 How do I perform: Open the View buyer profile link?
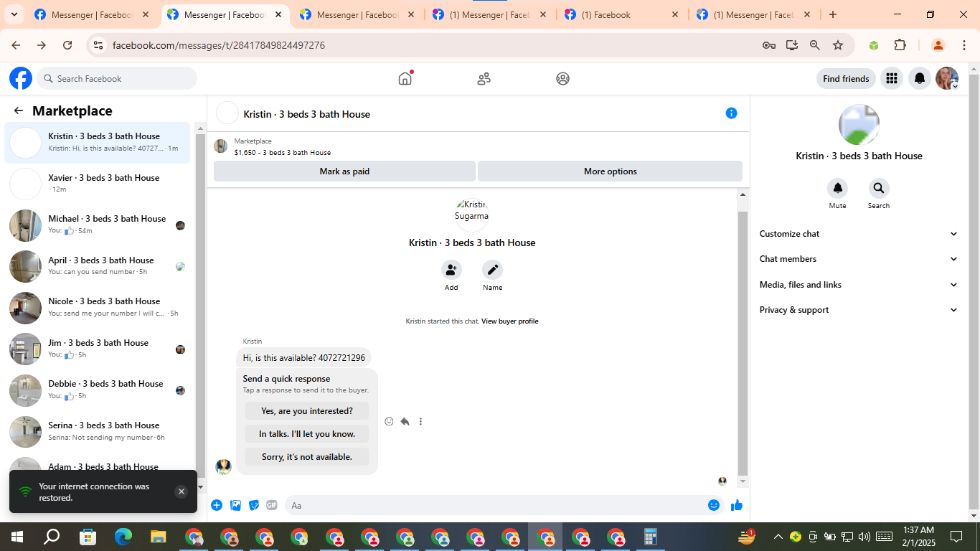pos(510,321)
